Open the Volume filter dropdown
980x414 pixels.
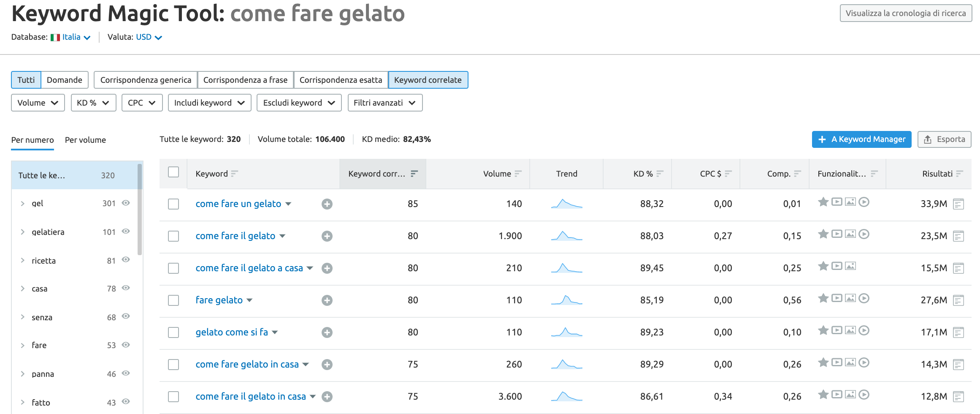pyautogui.click(x=38, y=103)
